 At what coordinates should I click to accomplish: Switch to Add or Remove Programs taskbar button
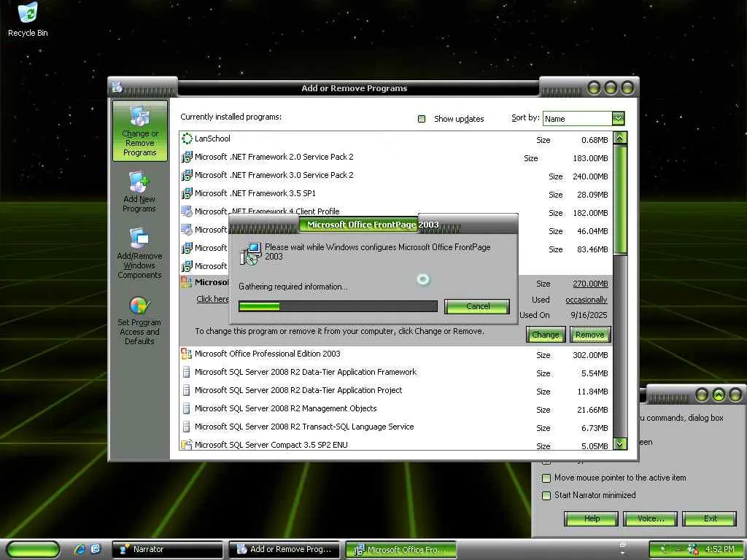285,550
